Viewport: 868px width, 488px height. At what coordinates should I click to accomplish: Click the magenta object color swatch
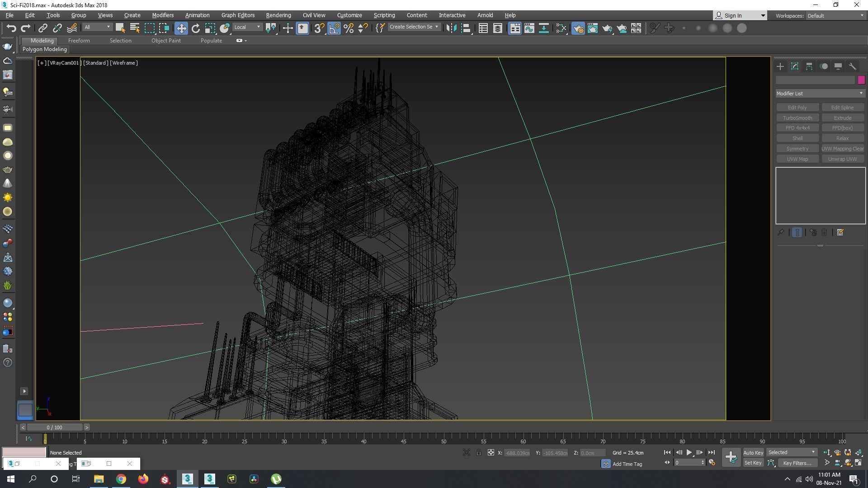point(861,80)
